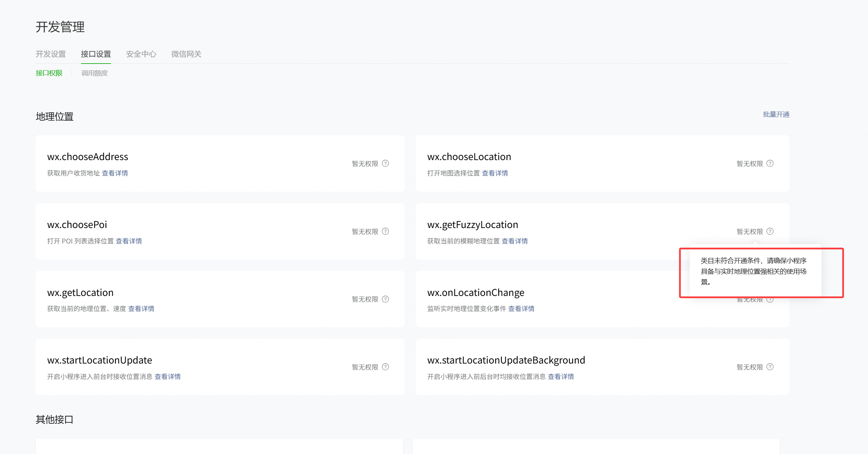Click help icon next to wx.chooseAddress
The width and height of the screenshot is (868, 454).
click(386, 163)
